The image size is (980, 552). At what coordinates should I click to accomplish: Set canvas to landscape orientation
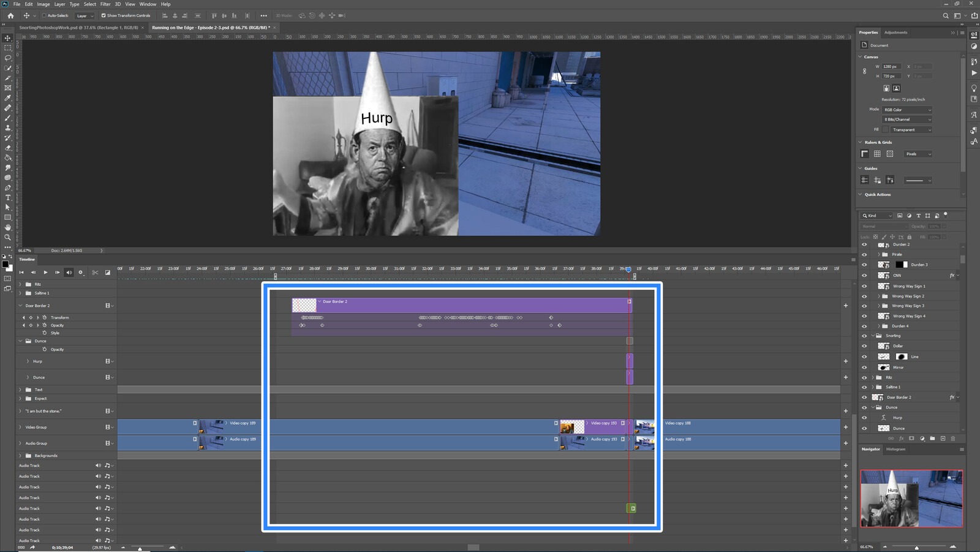click(896, 88)
